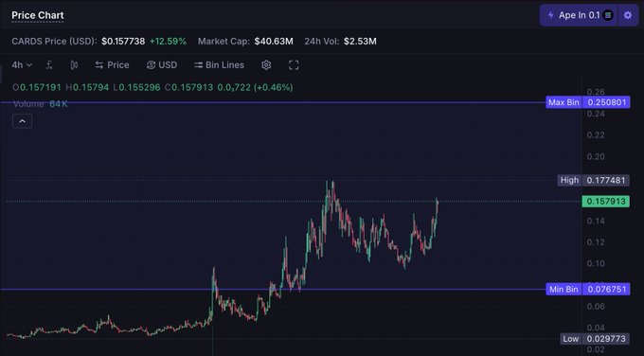The image size is (644, 356).
Task: Click the 0.20 price axis label
Action: coord(596,156)
